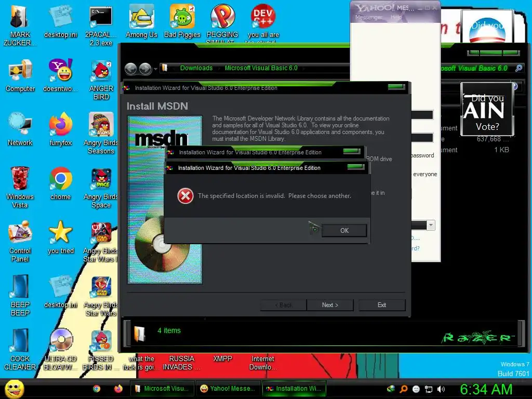Click the orange magnifier tray icon
This screenshot has height=399, width=532.
(x=404, y=389)
